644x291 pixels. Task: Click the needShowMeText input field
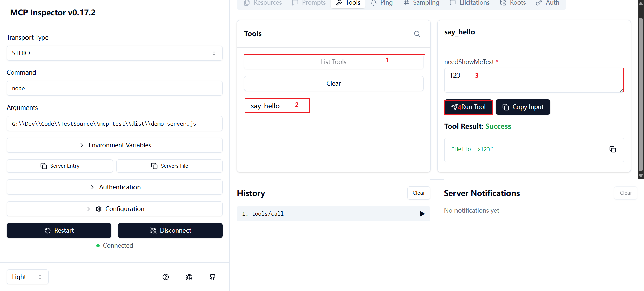coord(534,80)
